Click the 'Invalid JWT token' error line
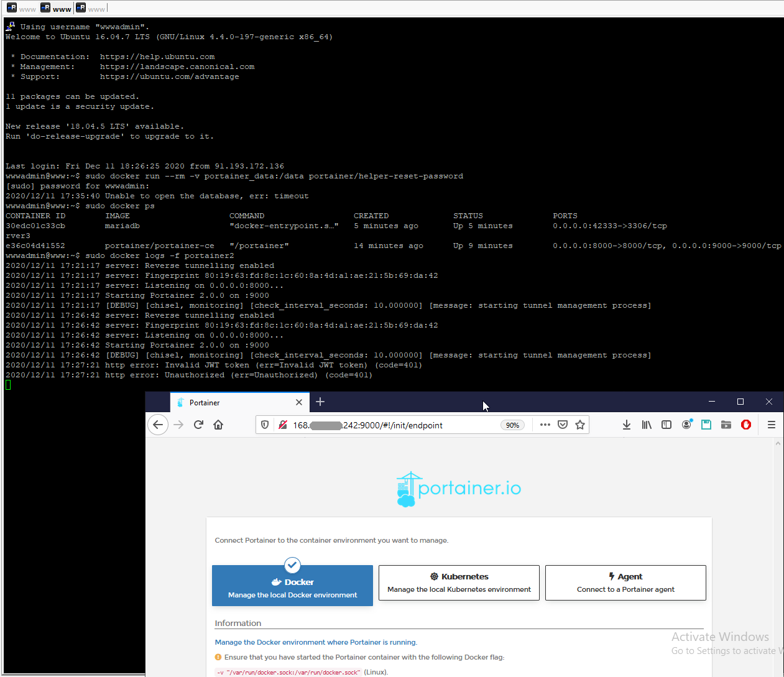The height and width of the screenshot is (677, 784). click(214, 365)
